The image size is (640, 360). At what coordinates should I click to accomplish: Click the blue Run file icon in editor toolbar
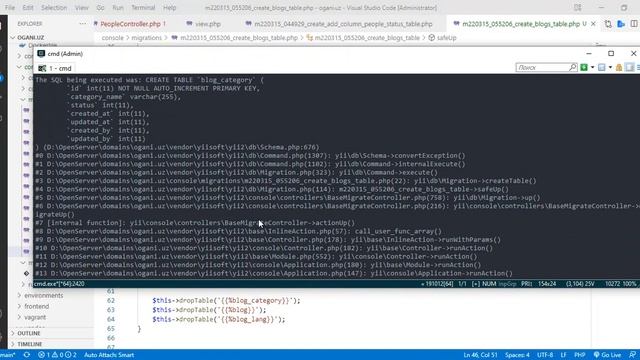click(621, 24)
